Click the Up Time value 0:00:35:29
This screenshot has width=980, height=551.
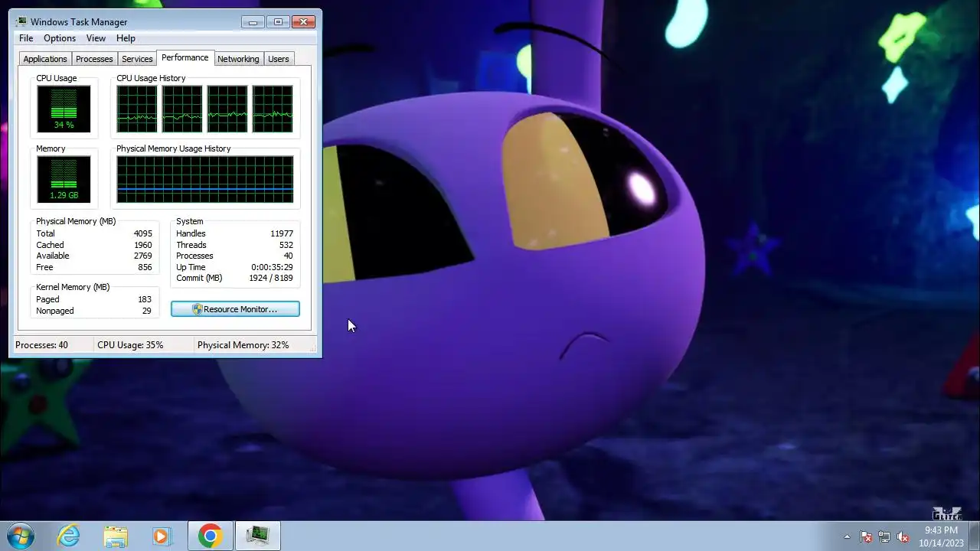click(x=272, y=267)
